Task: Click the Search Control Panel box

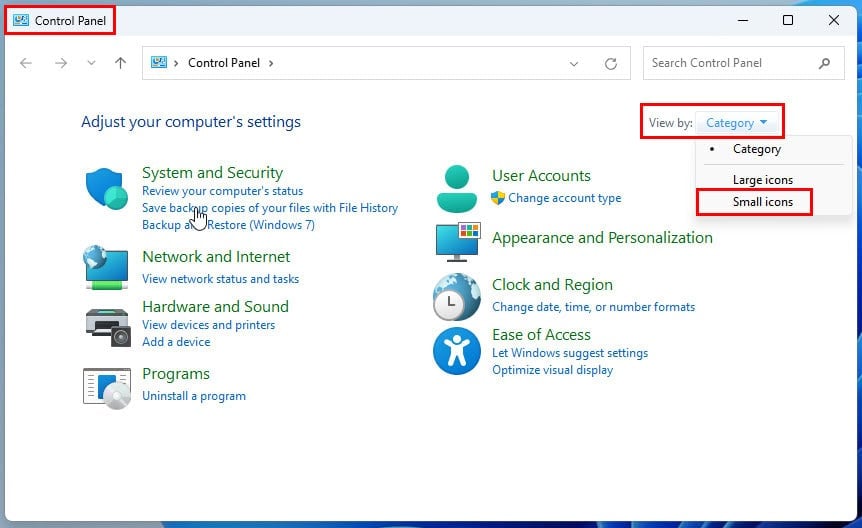Action: click(743, 63)
